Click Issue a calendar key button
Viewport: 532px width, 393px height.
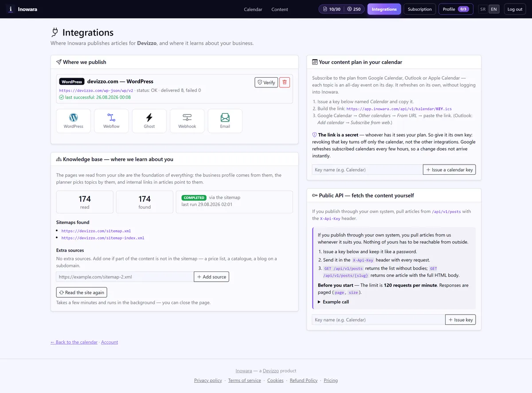[450, 169]
